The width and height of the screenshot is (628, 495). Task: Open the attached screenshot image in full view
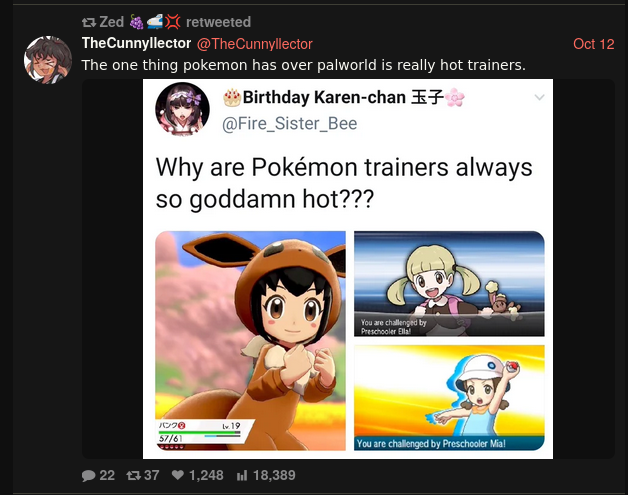click(x=348, y=269)
